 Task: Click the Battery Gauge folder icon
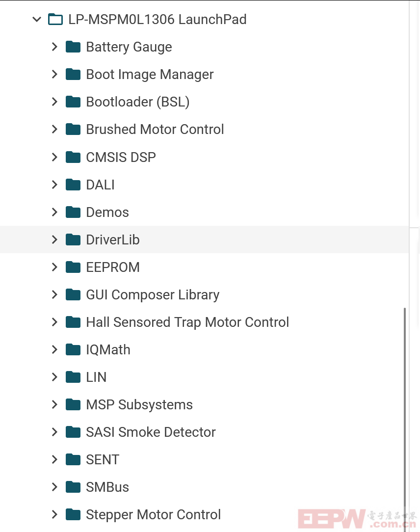click(x=73, y=47)
